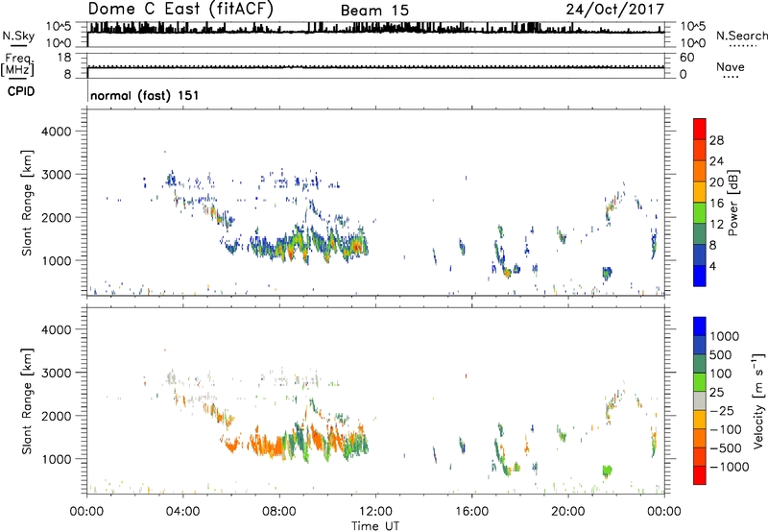Click the "16" Power colorbar tick label
Image resolution: width=768 pixels, height=532 pixels.
coord(716,204)
